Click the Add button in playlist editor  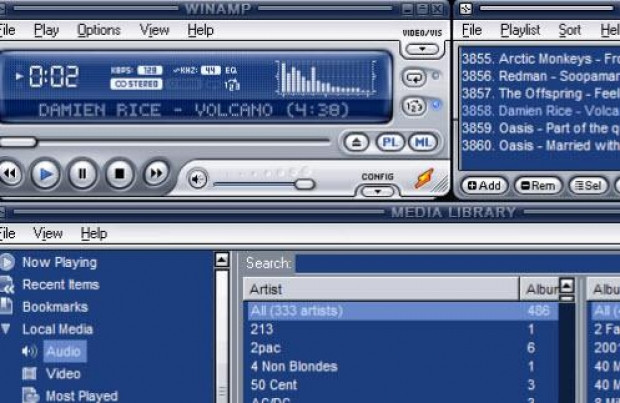484,185
